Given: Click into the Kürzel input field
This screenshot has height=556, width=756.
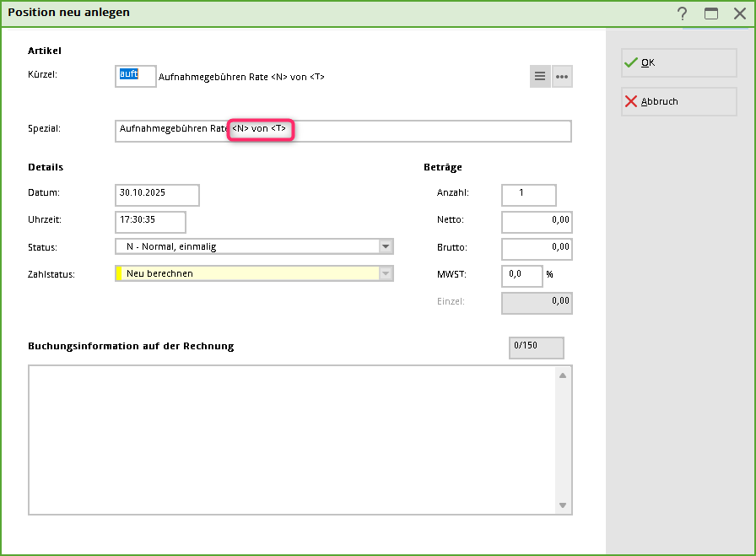Looking at the screenshot, I should [135, 76].
